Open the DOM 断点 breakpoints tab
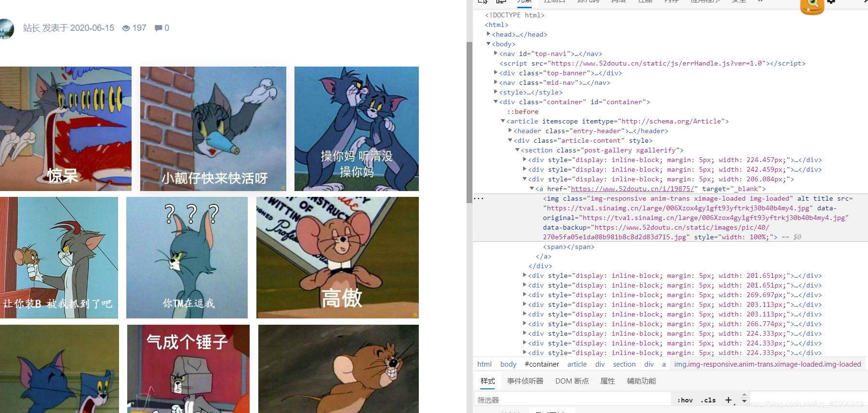Image resolution: width=868 pixels, height=413 pixels. click(x=572, y=381)
